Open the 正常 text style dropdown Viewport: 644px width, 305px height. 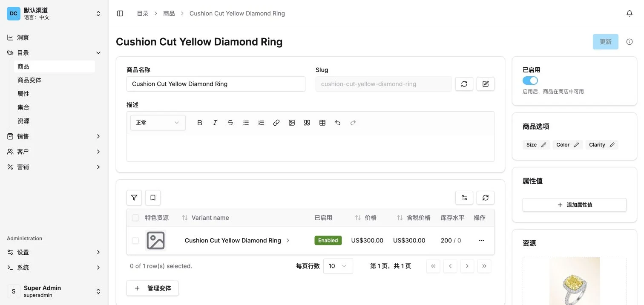coord(158,123)
